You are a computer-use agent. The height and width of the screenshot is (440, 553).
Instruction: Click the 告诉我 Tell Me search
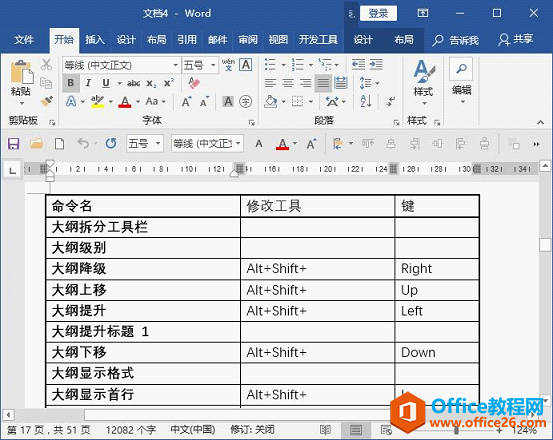(x=456, y=40)
